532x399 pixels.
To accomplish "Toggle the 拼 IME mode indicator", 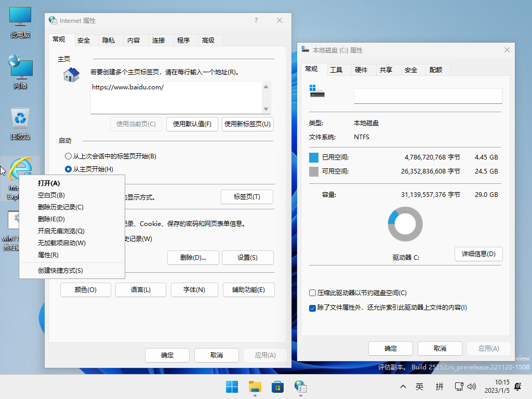I will (440, 387).
